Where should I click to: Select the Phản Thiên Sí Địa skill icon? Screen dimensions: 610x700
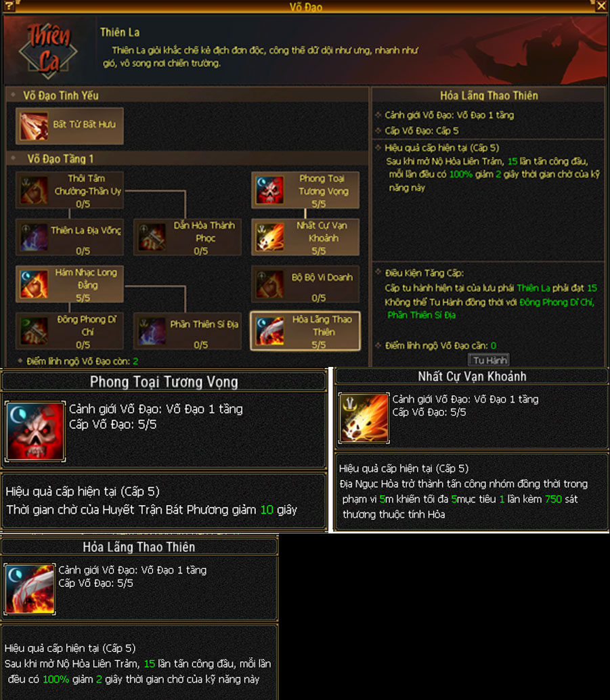(152, 331)
